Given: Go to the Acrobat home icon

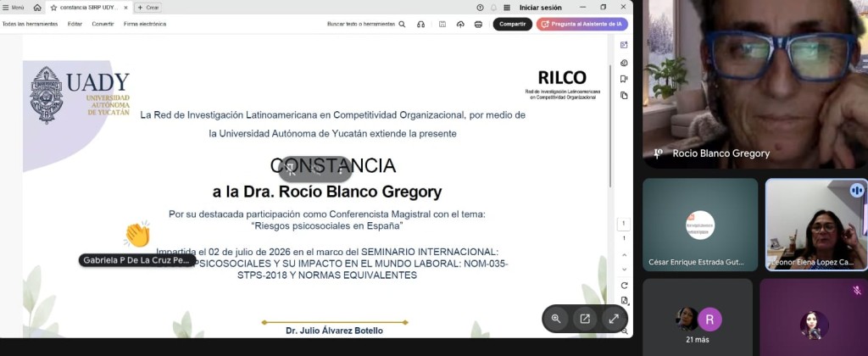Looking at the screenshot, I should pos(37,8).
